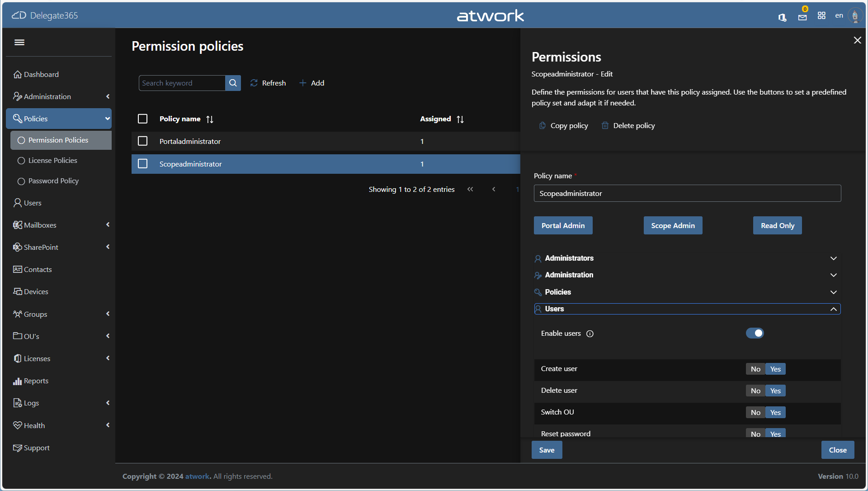
Task: Click the Health heart icon
Action: [x=18, y=425]
